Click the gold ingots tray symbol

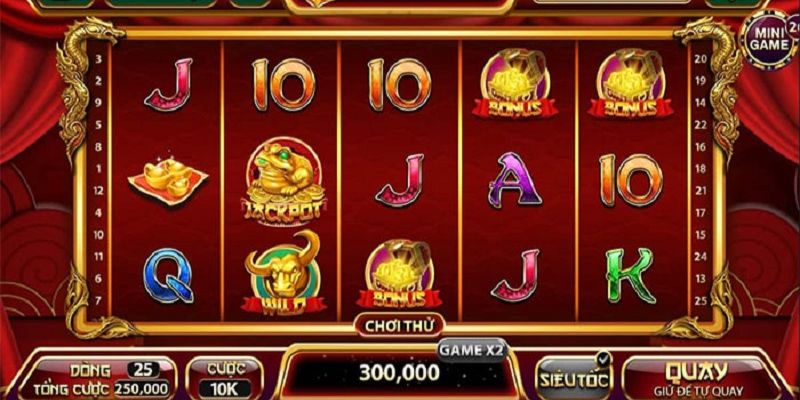click(x=168, y=179)
